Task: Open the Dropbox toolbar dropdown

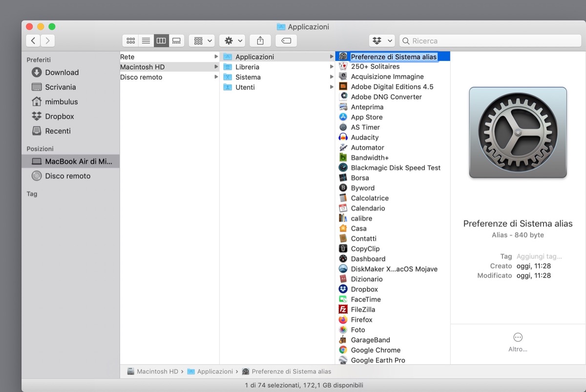Action: pos(382,41)
